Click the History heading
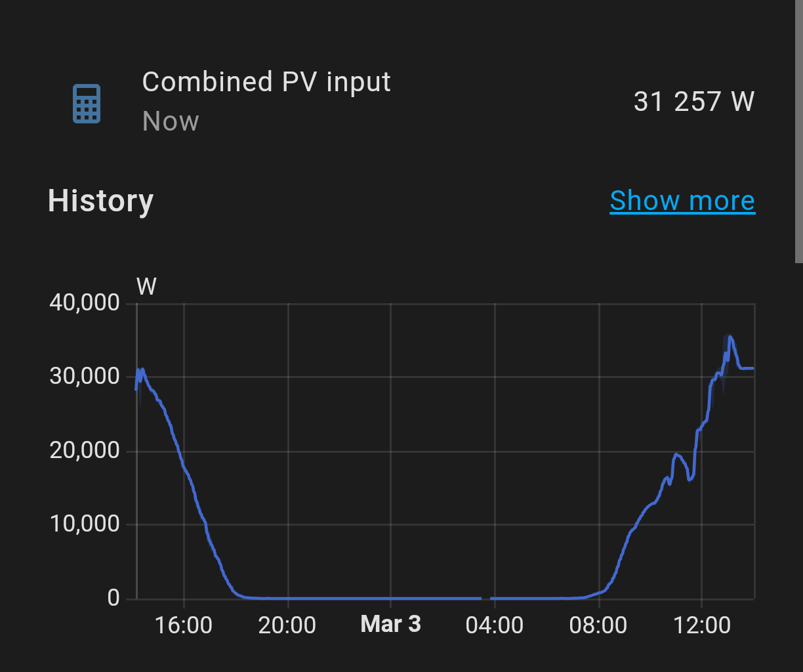This screenshot has height=672, width=803. [x=100, y=201]
